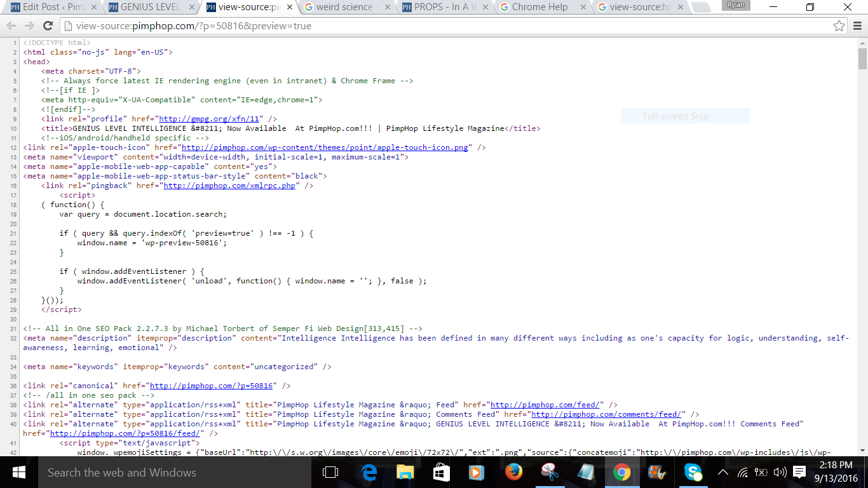Select the Chrome taskbar icon
Image resolution: width=868 pixels, height=488 pixels.
pos(621,472)
